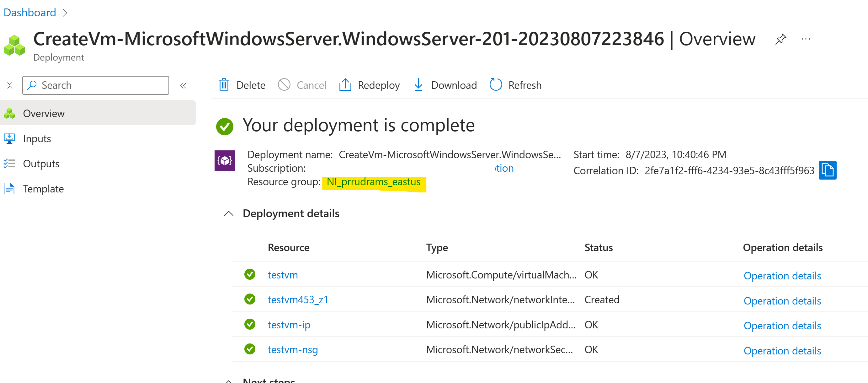Click the green check icon beside testvm-ip
This screenshot has height=383, width=868.
tap(250, 324)
